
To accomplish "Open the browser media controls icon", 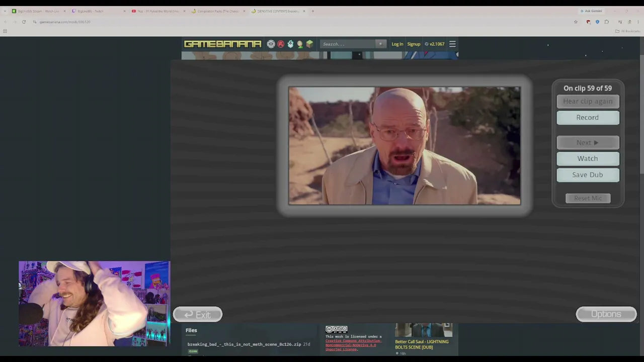I will (x=620, y=22).
